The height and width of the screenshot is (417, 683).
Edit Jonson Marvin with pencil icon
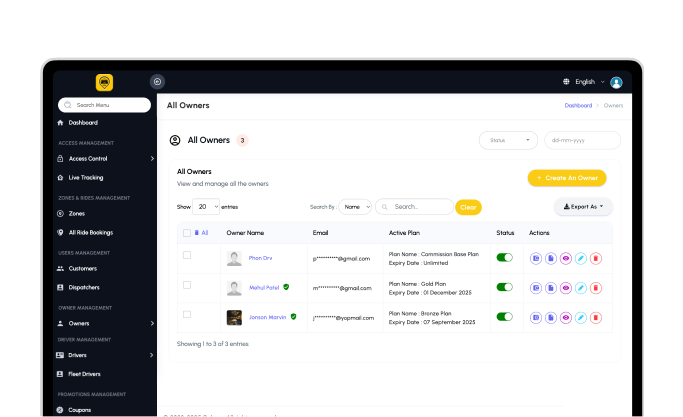(581, 318)
